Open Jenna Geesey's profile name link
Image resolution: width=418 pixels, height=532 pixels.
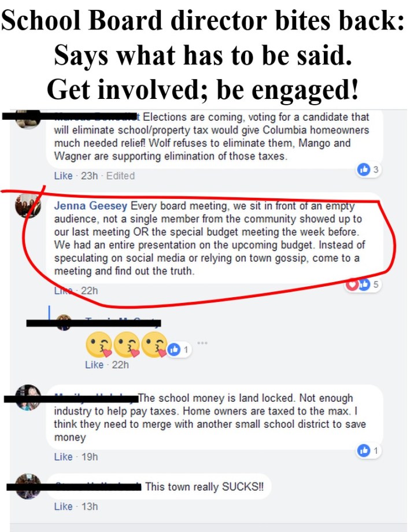point(91,206)
